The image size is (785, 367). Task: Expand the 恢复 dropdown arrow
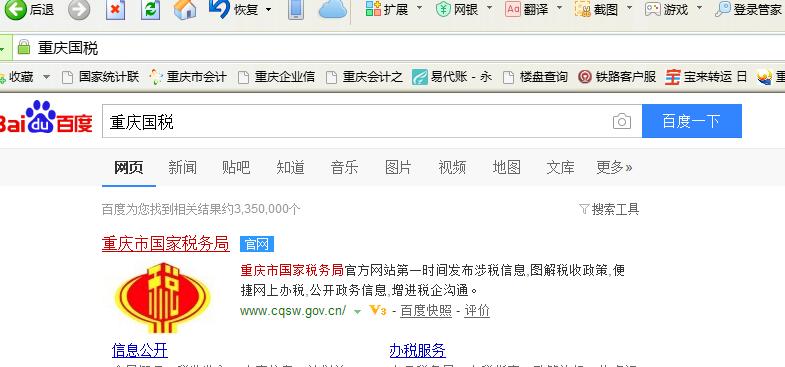click(269, 10)
